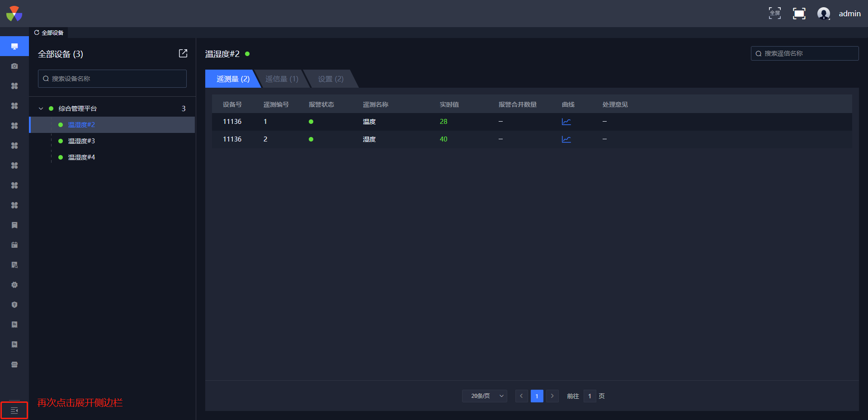Click page 1 button in pagination
Viewport: 868px width, 420px height.
537,396
